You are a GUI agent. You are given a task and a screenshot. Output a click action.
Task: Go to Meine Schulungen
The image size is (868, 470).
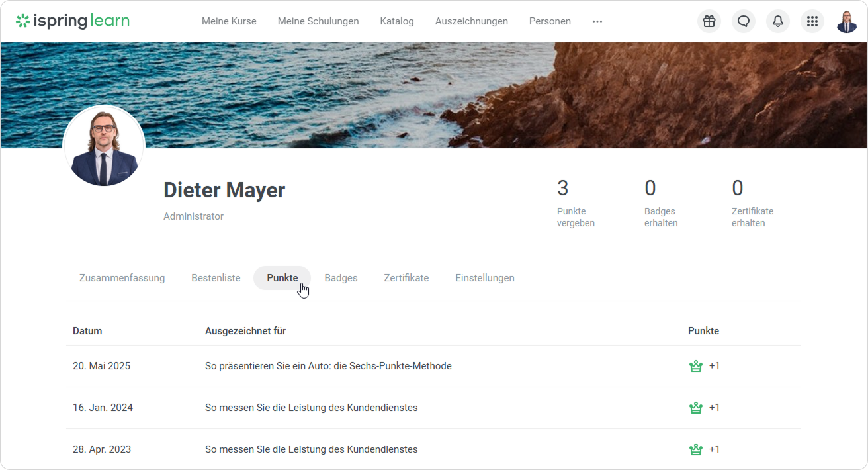pos(318,21)
